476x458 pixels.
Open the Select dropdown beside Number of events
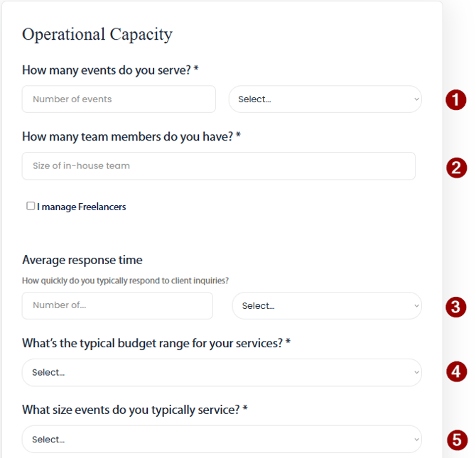pyautogui.click(x=325, y=99)
